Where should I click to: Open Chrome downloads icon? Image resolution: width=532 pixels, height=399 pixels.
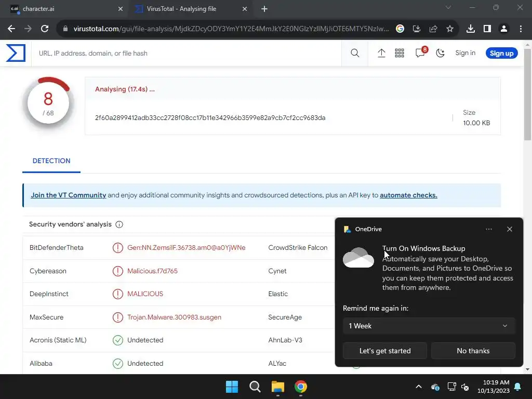click(x=471, y=29)
